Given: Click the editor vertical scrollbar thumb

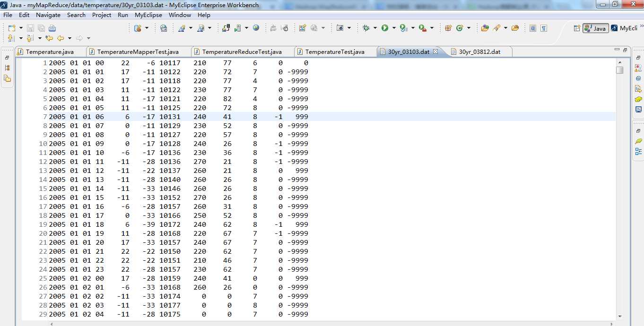Looking at the screenshot, I should pyautogui.click(x=619, y=70).
